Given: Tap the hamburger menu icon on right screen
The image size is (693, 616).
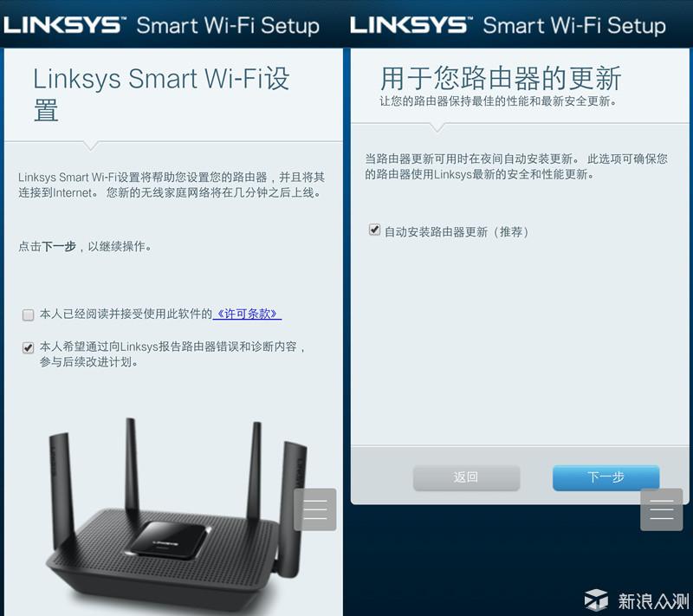Looking at the screenshot, I should coord(661,509).
